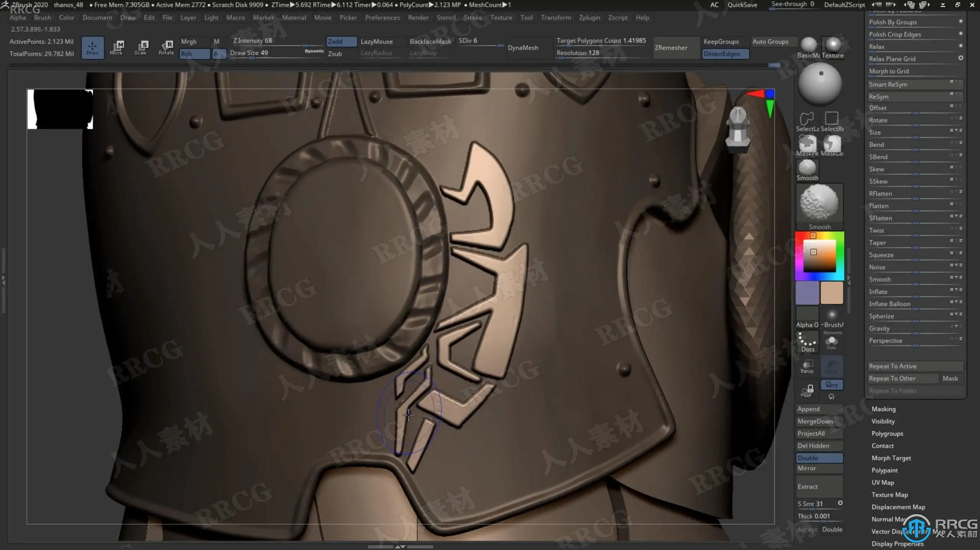
Task: Enable the DetectEdges option
Action: (x=725, y=54)
